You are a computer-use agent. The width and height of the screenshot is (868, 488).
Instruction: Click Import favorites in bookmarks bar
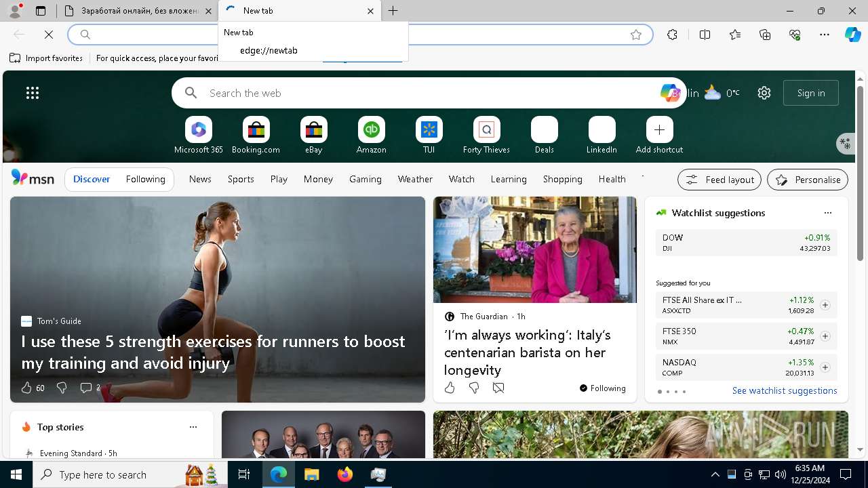click(x=46, y=58)
